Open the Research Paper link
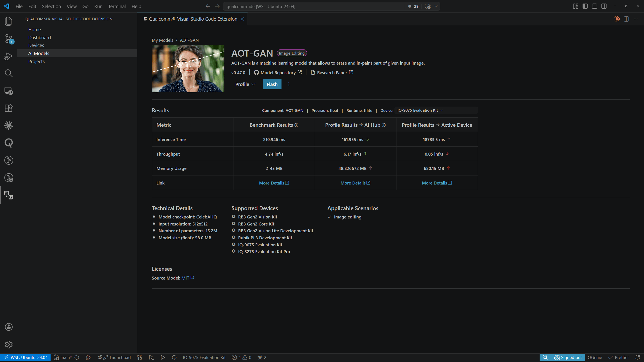 click(x=332, y=73)
